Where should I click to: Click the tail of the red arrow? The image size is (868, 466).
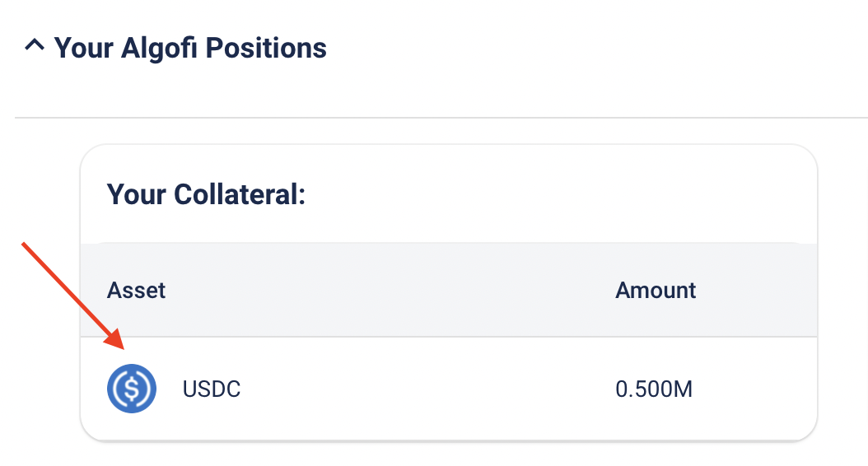pos(26,247)
